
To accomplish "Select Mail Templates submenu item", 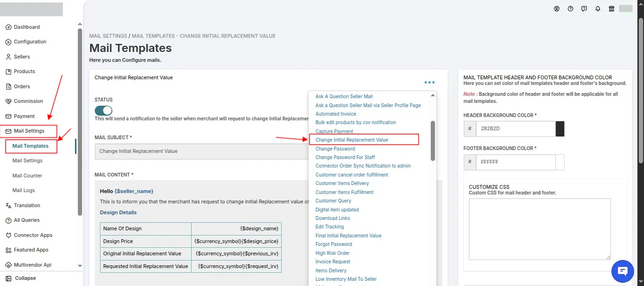I will [31, 146].
